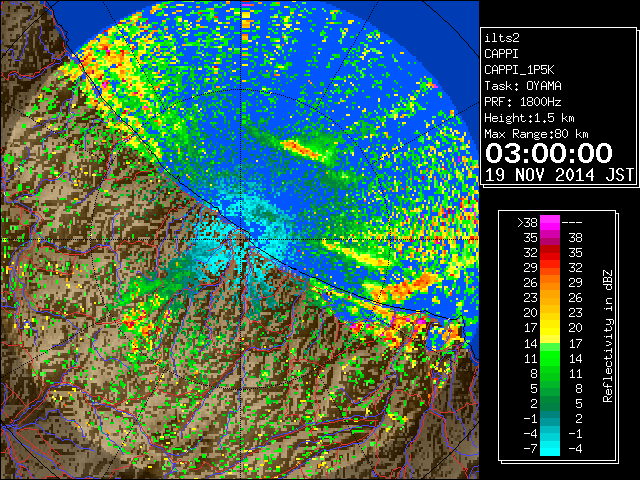Viewport: 640px width, 480px height.
Task: Click the 'Height:1.5 km' text
Action: tap(529, 118)
